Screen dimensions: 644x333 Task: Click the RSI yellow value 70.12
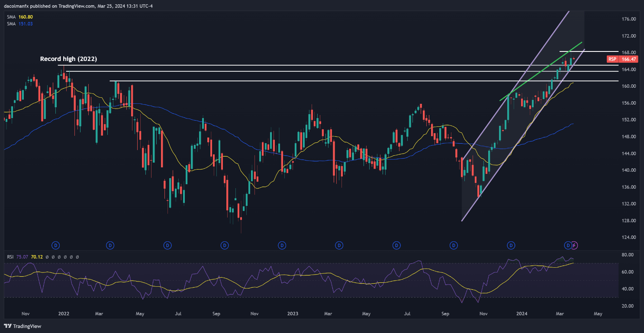[38, 257]
